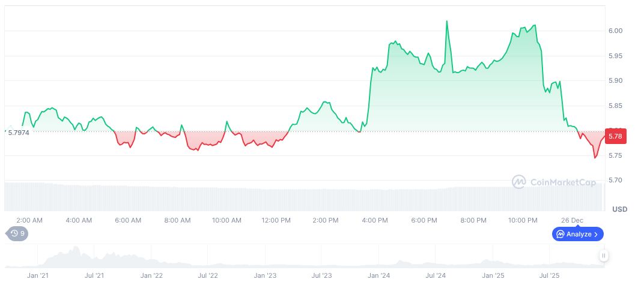Click the 6:00 PM time axis label

tap(424, 220)
